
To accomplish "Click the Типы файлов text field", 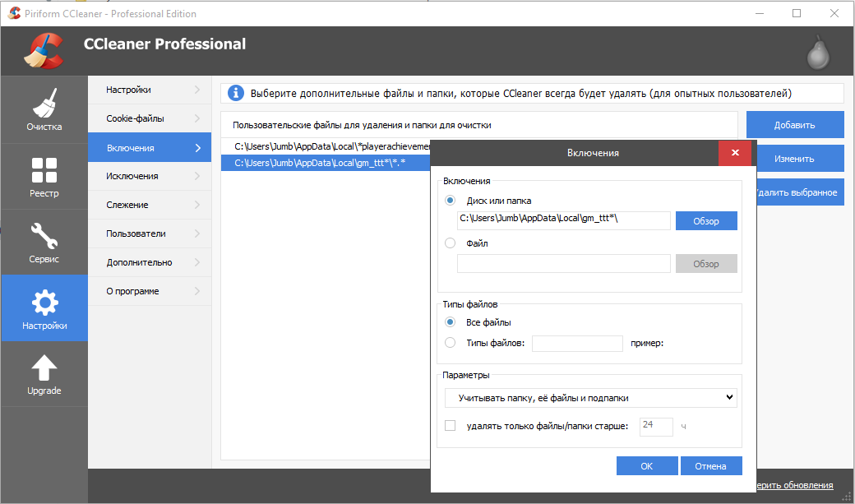I will (x=577, y=344).
